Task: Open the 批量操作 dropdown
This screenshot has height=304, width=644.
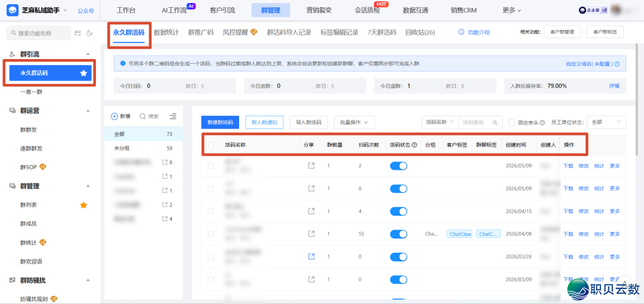Action: 354,122
